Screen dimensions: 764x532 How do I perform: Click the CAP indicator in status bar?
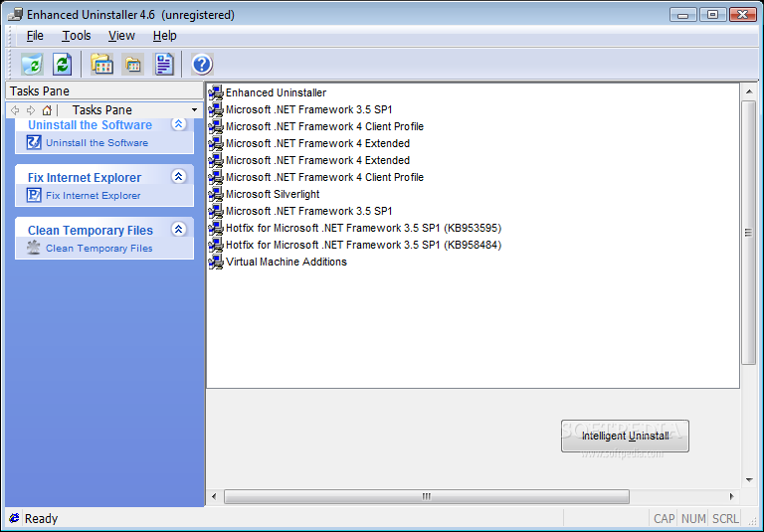click(x=664, y=519)
